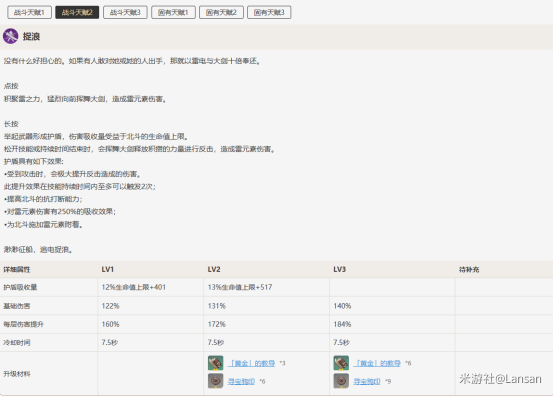Click the line 为北斗施加雷元素附着

tap(44, 224)
